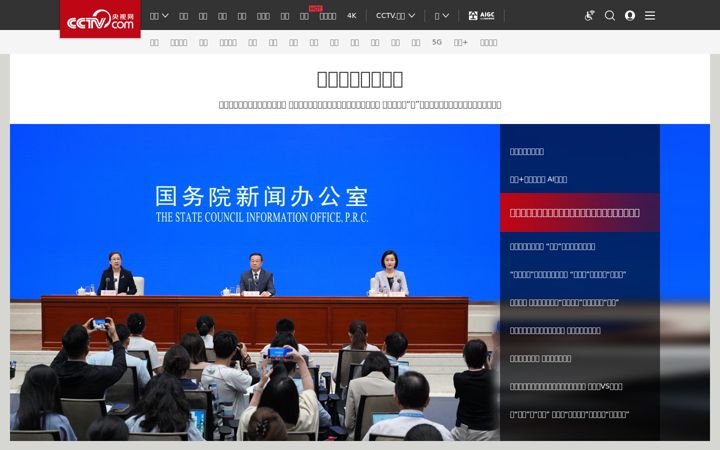
Task: Open the AIGC channel icon link
Action: pos(481,16)
